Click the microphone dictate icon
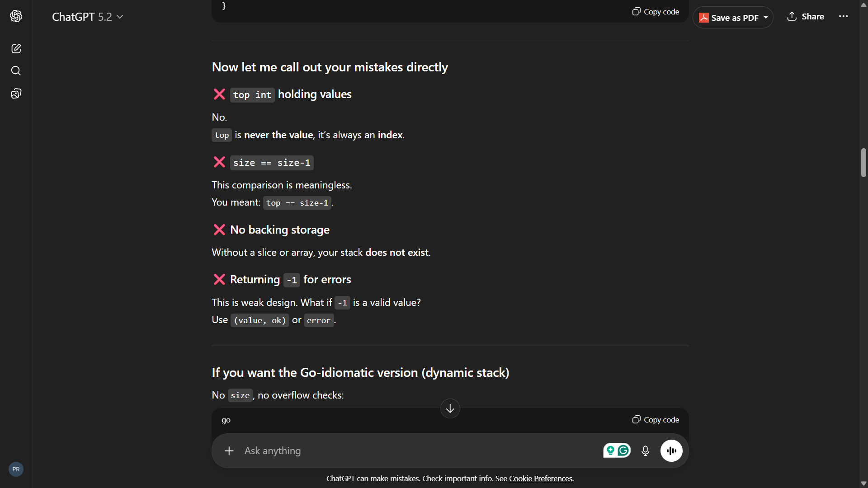 point(645,451)
